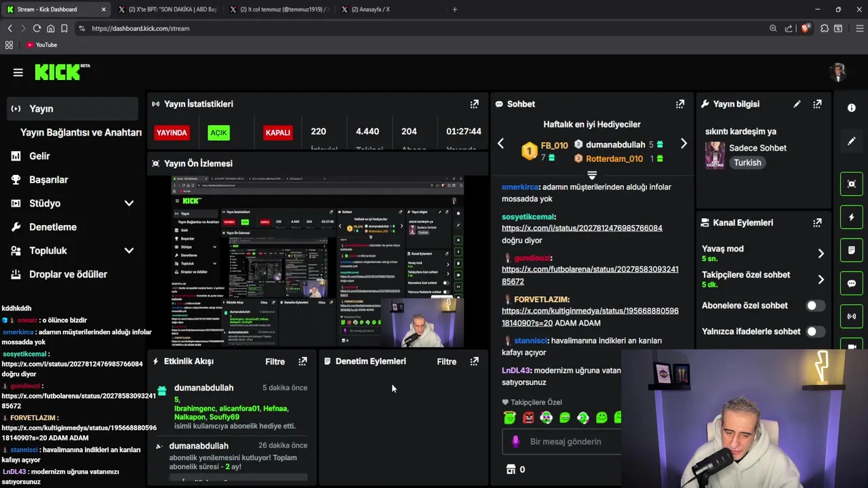Open a new browser tab
Image resolution: width=868 pixels, height=488 pixels.
(x=454, y=9)
